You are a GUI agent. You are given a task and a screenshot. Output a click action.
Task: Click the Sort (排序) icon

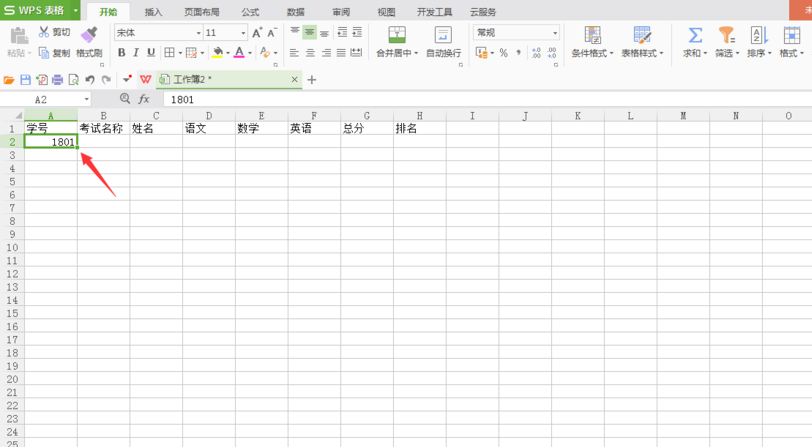click(757, 36)
